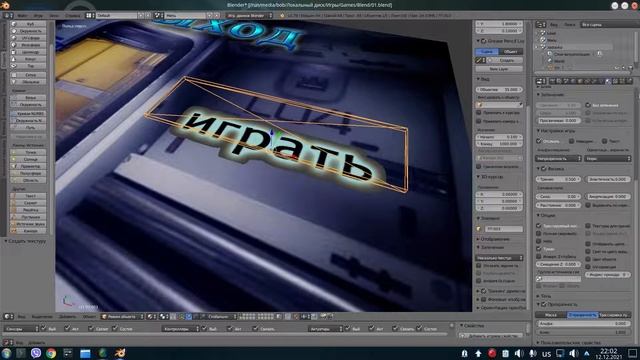Open the Scene properties tab icon
The height and width of the screenshot is (360, 640).
click(x=566, y=81)
